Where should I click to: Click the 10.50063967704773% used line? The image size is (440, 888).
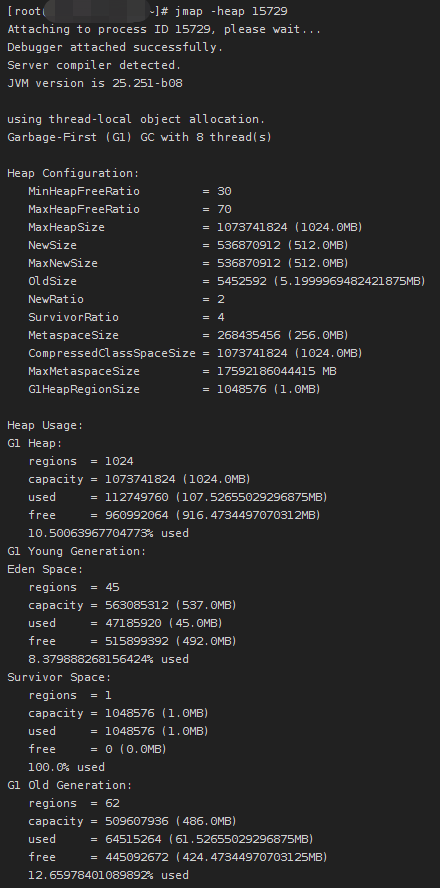click(109, 533)
